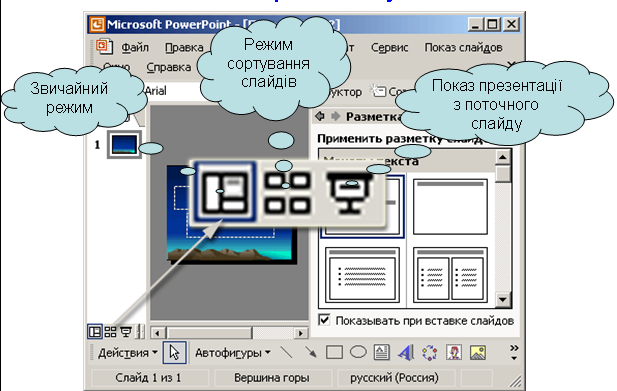The width and height of the screenshot is (617, 391).
Task: Select the Rectangle drawing tool
Action: click(334, 352)
